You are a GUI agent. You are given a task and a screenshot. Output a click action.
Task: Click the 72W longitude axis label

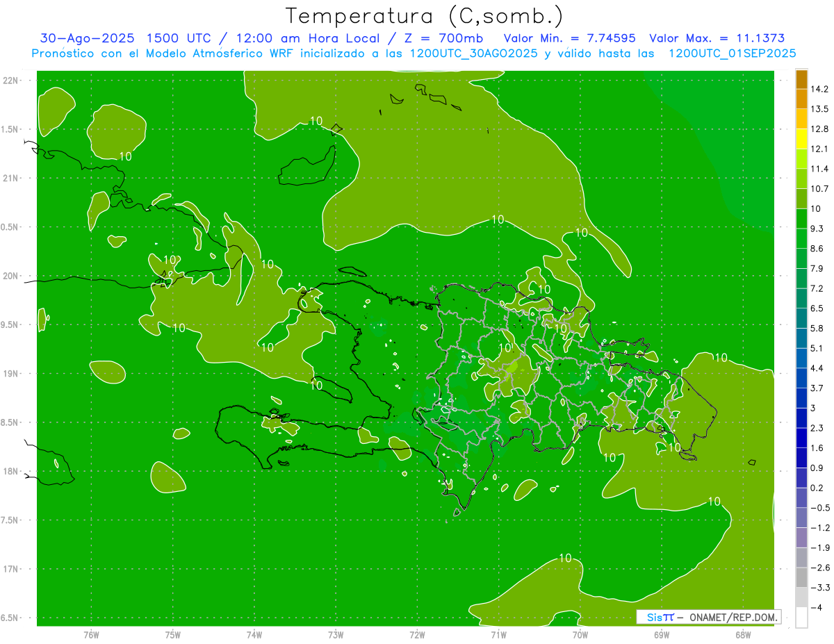point(417,634)
